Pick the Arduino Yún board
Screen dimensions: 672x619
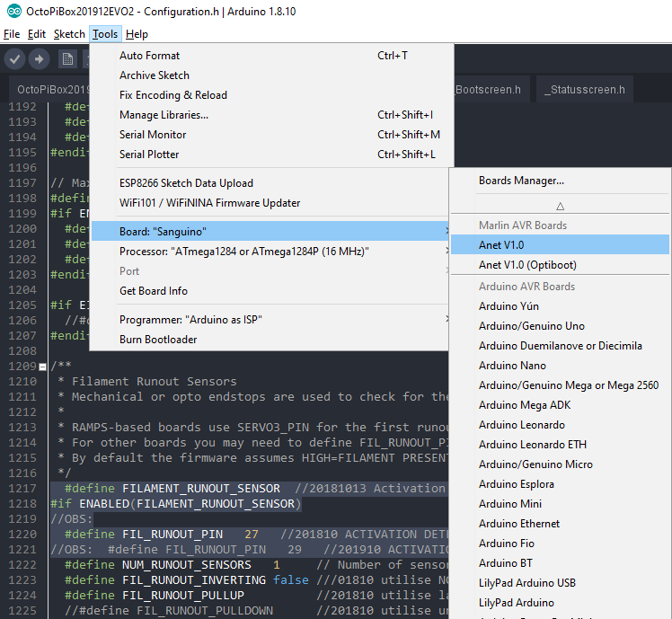pyautogui.click(x=560, y=306)
